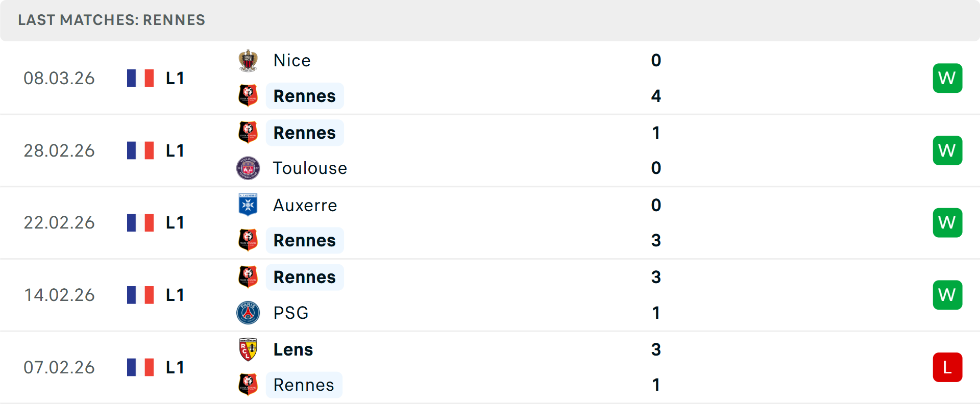Open the Auxerre club crest
This screenshot has height=404, width=980.
pos(248,205)
